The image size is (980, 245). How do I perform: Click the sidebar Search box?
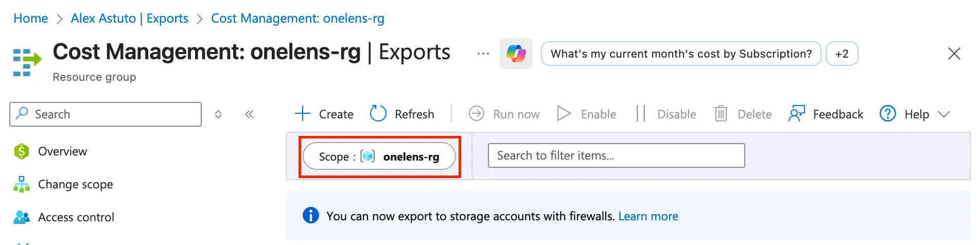click(106, 114)
